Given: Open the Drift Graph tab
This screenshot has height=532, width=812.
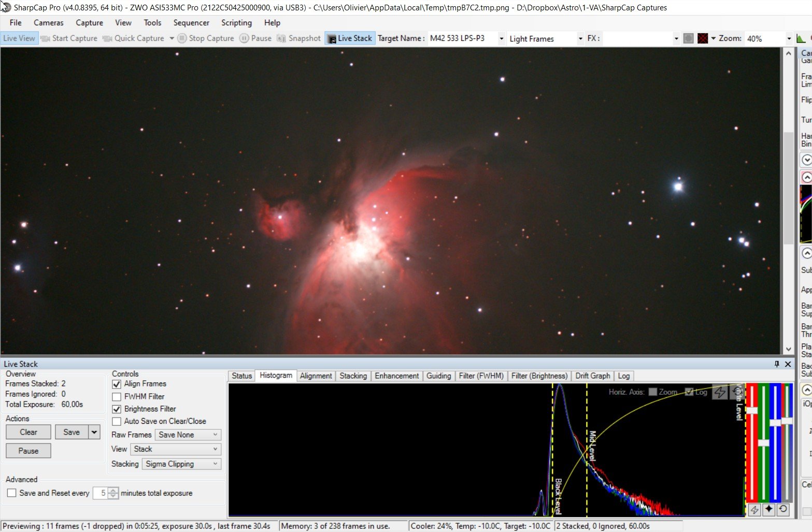Looking at the screenshot, I should tap(592, 376).
